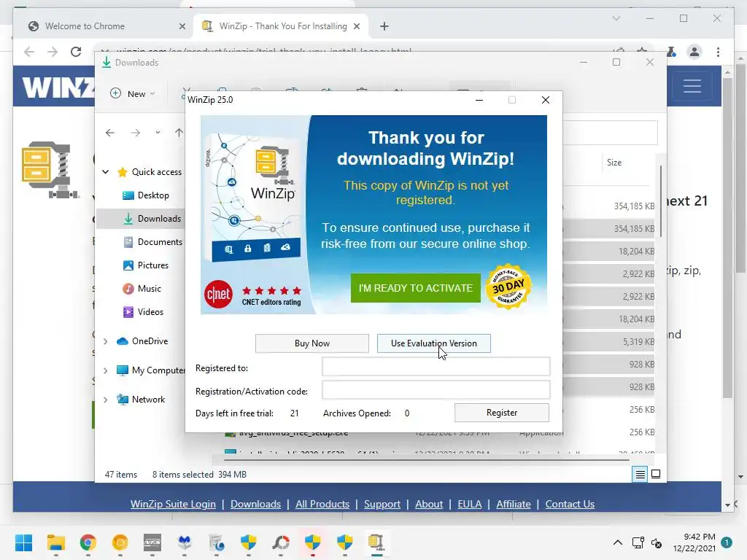Click Chrome forward navigation arrow
747x560 pixels.
click(53, 52)
